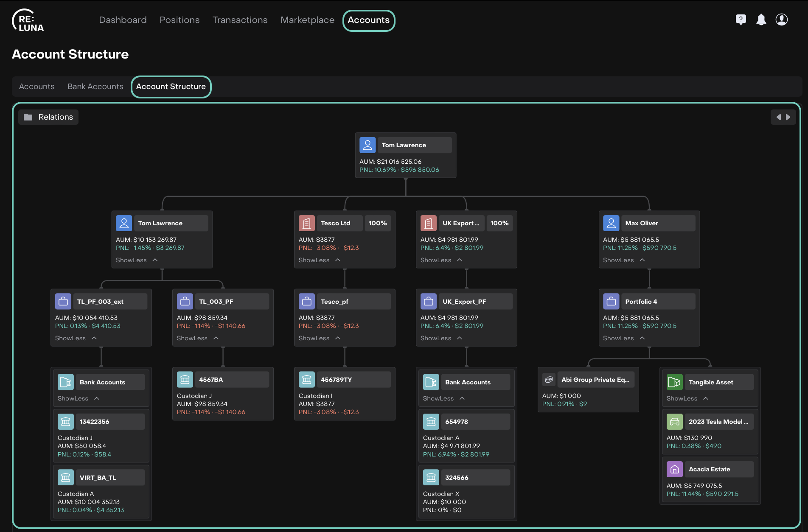Open the help chat icon
Screen dimensions: 808x532
(x=741, y=20)
